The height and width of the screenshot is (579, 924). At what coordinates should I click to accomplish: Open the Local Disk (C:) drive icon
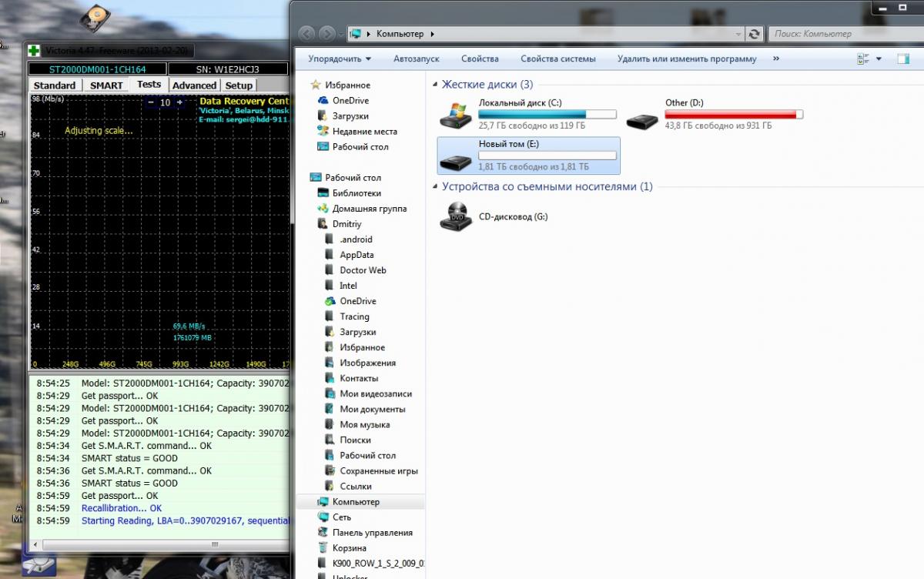coord(456,116)
